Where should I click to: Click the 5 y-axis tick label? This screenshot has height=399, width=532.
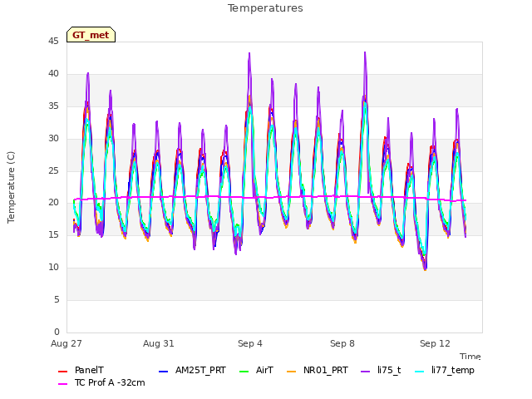(x=57, y=299)
